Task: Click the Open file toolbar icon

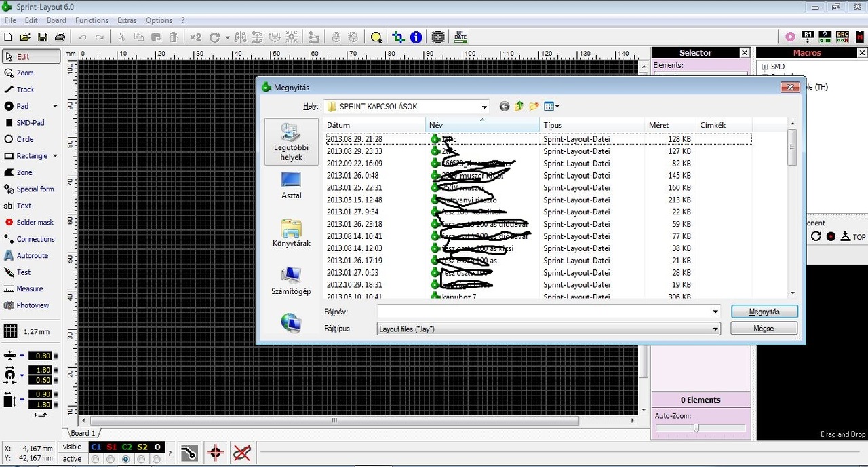Action: click(x=25, y=37)
